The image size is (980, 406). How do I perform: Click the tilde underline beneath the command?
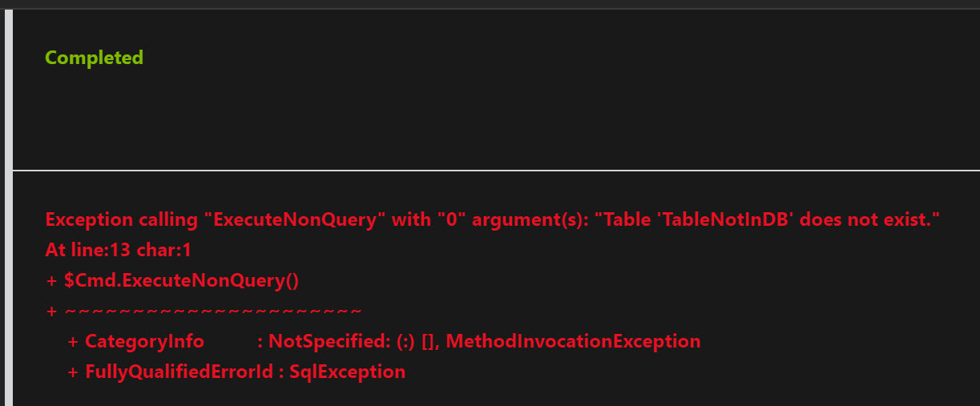(x=213, y=311)
